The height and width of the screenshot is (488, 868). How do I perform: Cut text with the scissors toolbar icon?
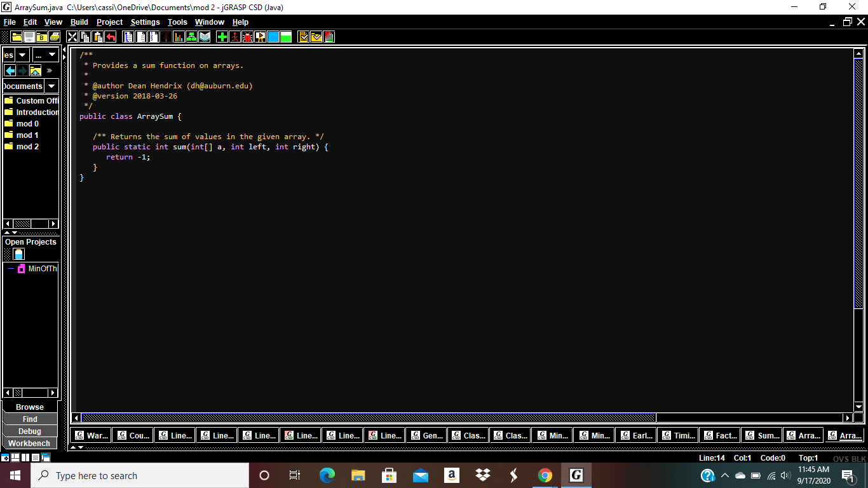(x=72, y=36)
